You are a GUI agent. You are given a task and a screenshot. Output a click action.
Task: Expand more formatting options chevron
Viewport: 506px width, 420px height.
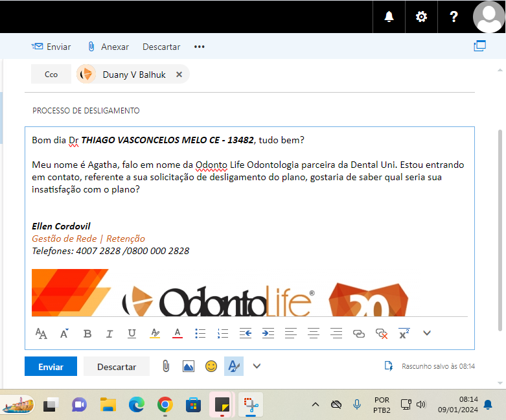click(x=426, y=333)
